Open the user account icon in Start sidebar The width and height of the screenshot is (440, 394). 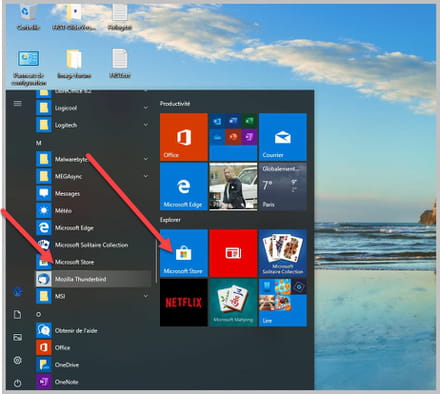(17, 292)
